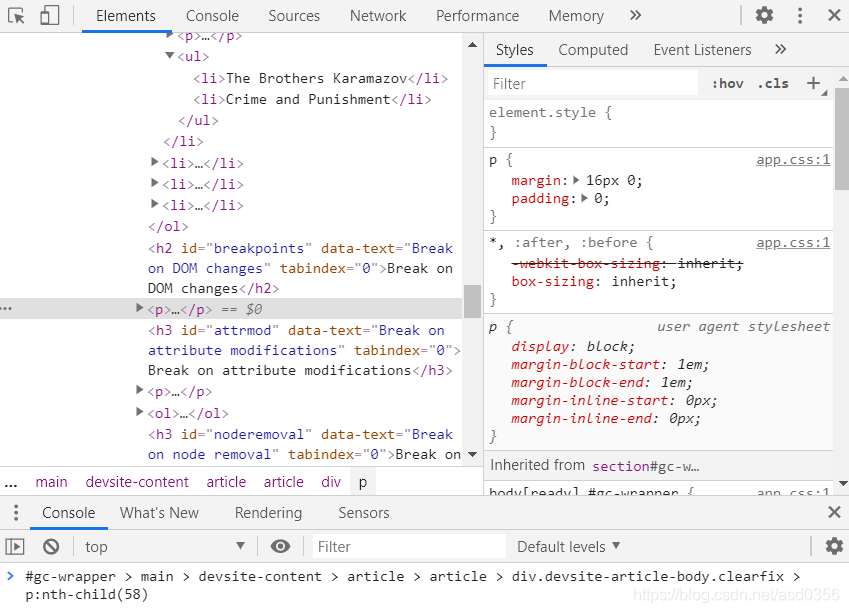Viewport: 849px width, 613px height.
Task: Select the Console drawer tab
Action: click(x=69, y=513)
